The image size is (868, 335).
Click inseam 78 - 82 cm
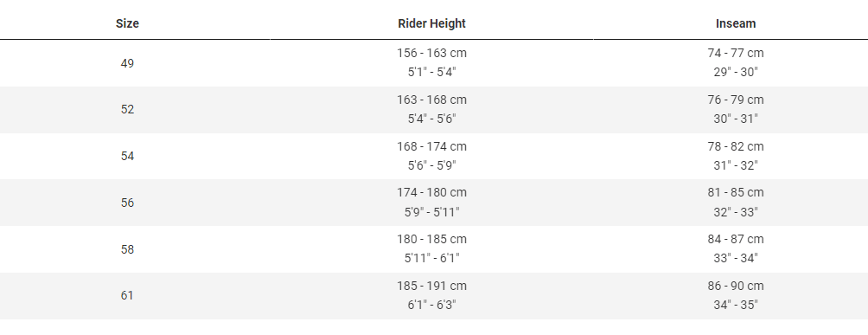pos(735,146)
